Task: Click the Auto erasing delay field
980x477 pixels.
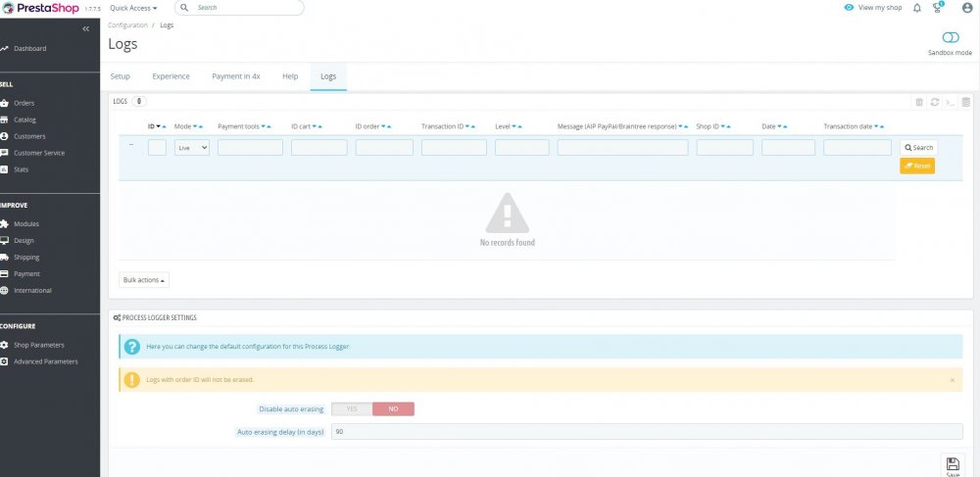Action: (x=647, y=431)
